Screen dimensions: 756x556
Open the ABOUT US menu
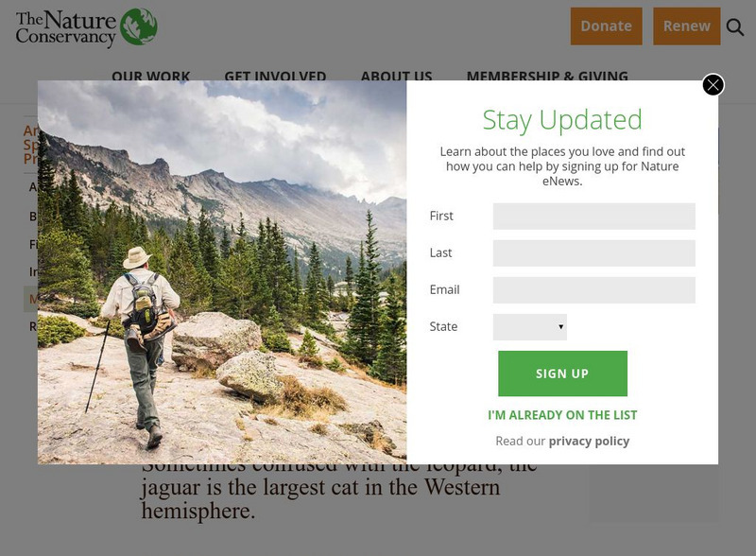396,76
